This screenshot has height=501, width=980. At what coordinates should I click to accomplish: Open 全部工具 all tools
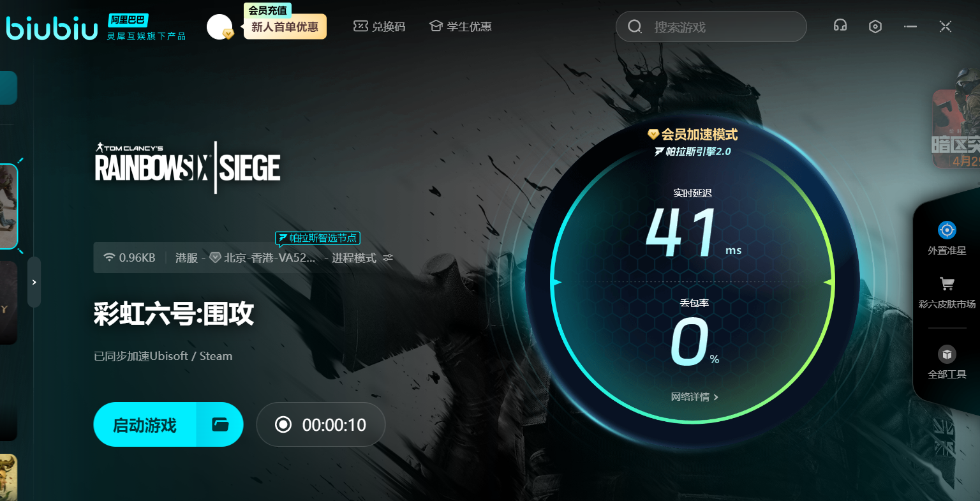click(x=947, y=363)
